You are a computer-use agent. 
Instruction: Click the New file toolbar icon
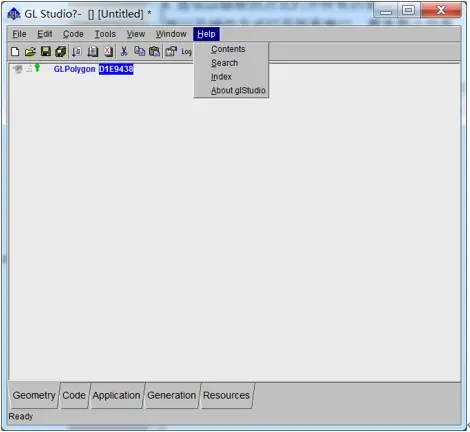click(15, 52)
